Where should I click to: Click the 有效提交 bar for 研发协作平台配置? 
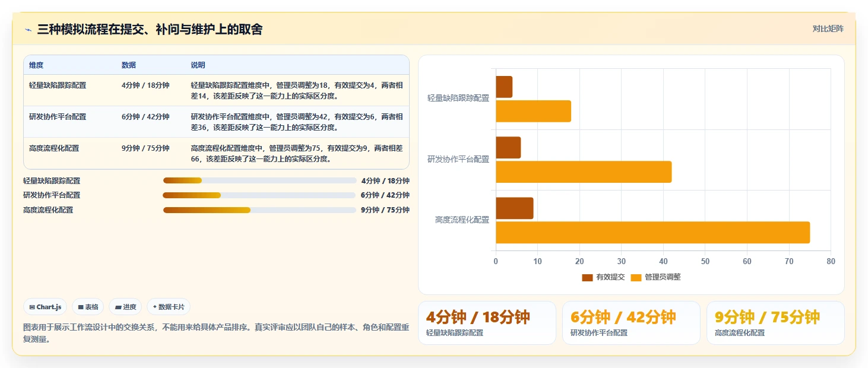[x=508, y=148]
